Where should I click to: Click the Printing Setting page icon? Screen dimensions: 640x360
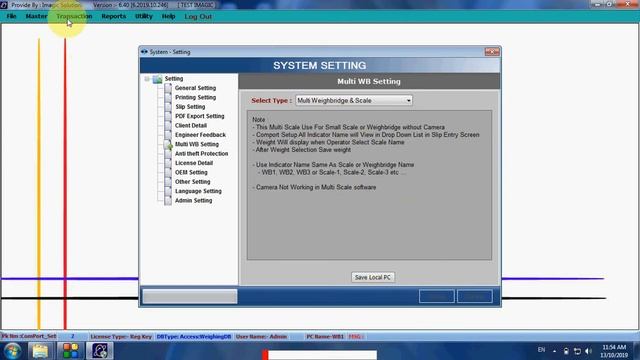pyautogui.click(x=168, y=98)
